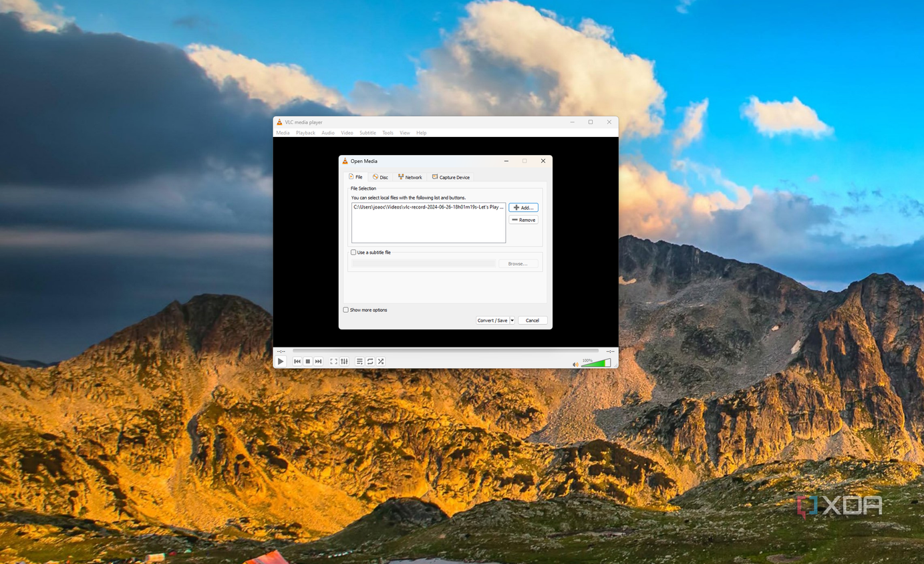The image size is (924, 564).
Task: Toggle the random shuffle icon
Action: coord(381,362)
